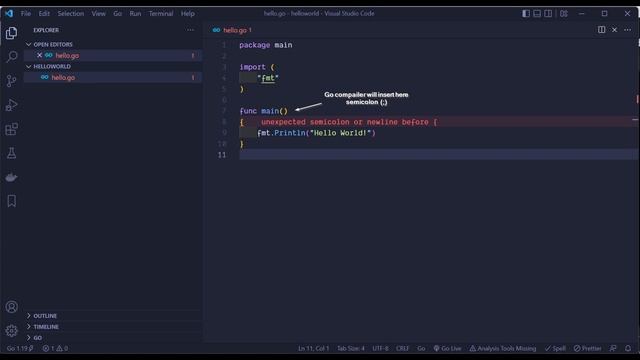Change CRLF end-of-line sequence

point(402,348)
